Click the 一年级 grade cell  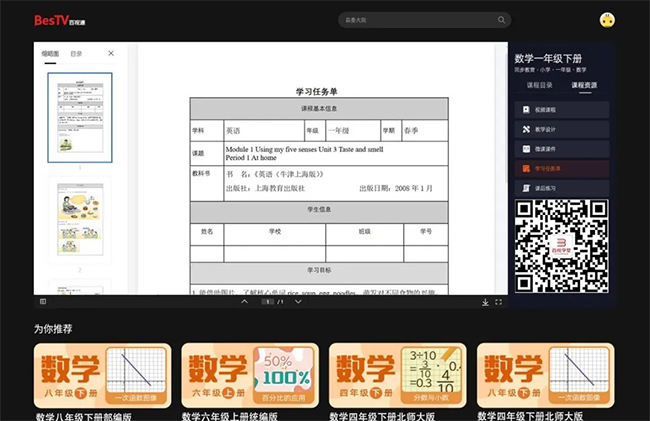(353, 131)
